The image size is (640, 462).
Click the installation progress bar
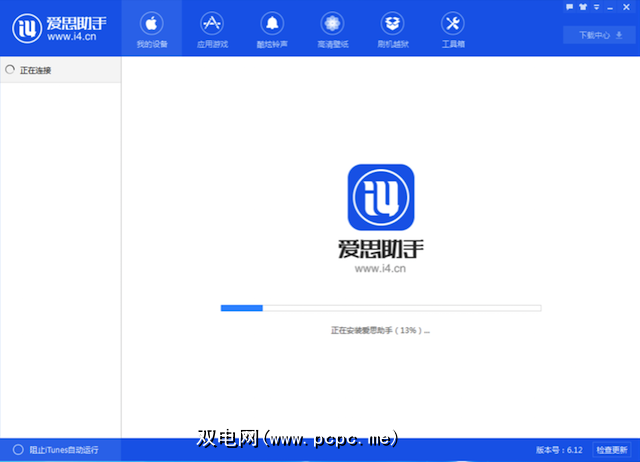pos(381,308)
